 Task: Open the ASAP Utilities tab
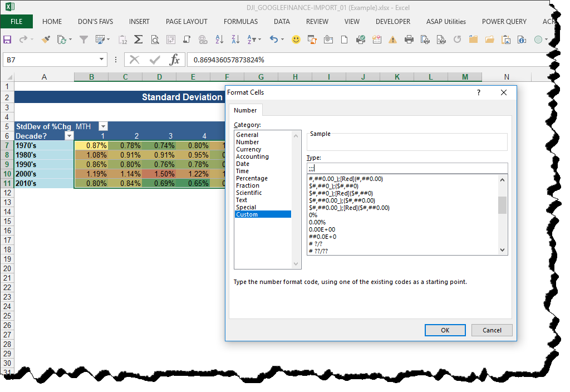tap(446, 22)
